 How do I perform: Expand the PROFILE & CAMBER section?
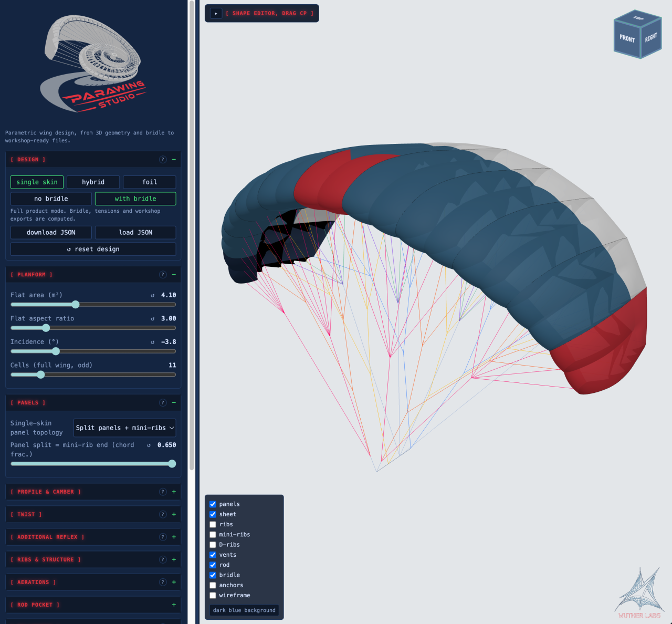[x=174, y=492]
